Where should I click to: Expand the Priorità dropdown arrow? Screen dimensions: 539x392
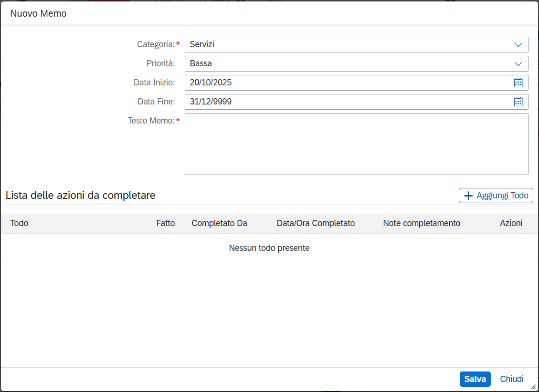point(518,63)
